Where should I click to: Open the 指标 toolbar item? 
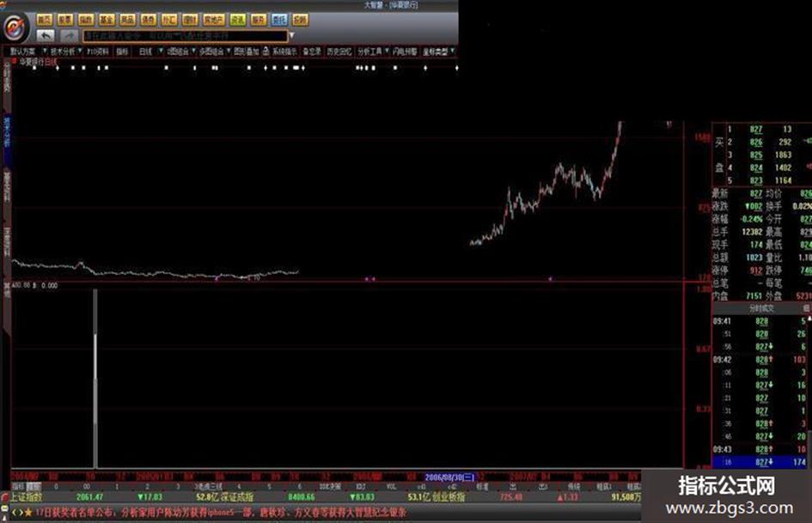tap(122, 52)
